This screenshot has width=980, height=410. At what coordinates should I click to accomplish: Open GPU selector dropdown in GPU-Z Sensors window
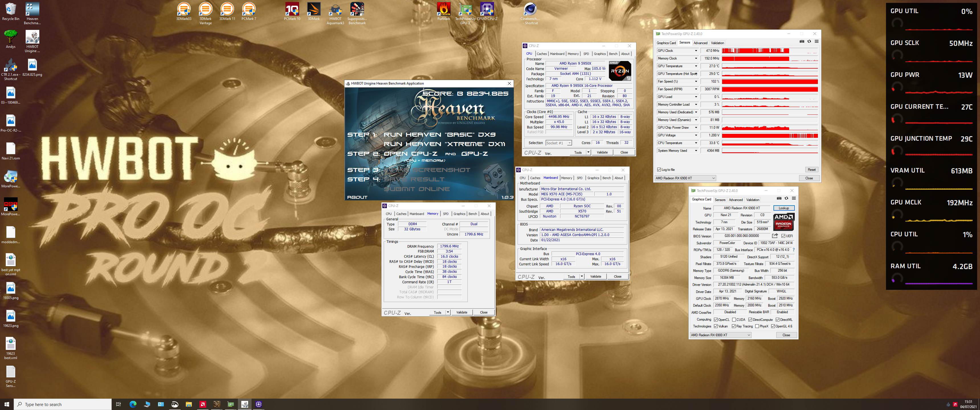[685, 178]
